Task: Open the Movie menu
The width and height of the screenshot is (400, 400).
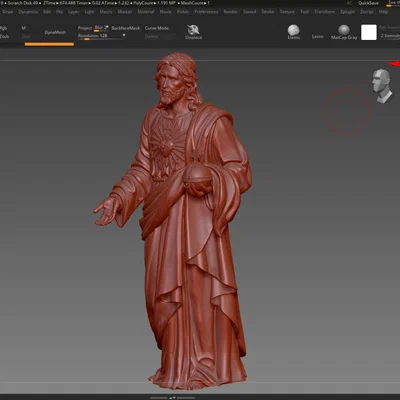Action: [165, 12]
